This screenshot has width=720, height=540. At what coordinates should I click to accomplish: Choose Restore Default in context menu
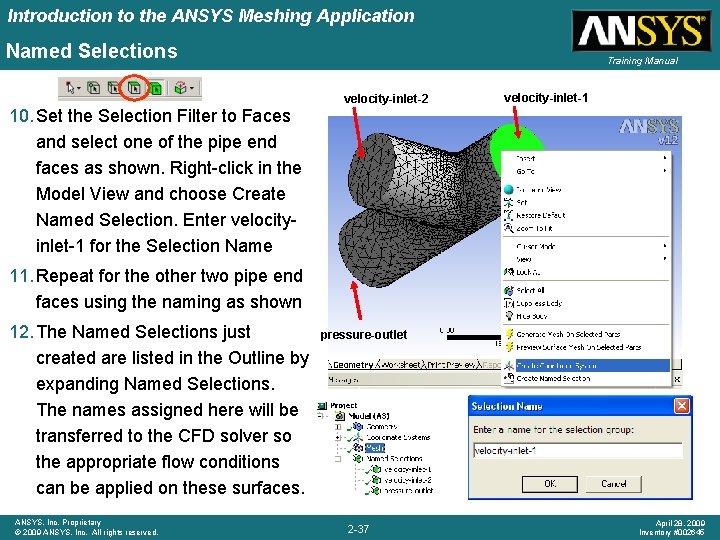(x=586, y=215)
